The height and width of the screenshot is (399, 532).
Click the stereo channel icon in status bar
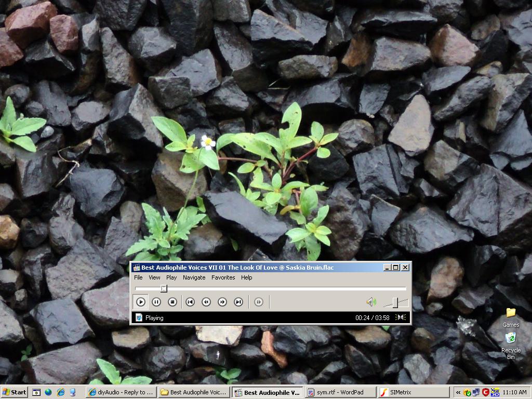pos(401,317)
